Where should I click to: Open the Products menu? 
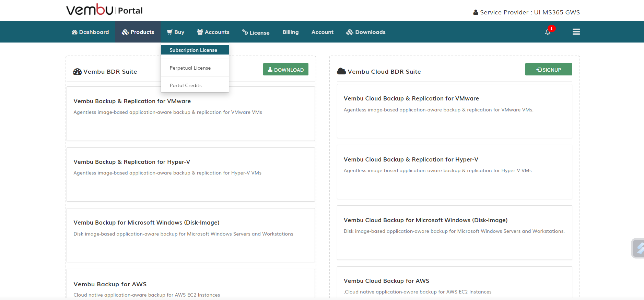click(x=138, y=32)
